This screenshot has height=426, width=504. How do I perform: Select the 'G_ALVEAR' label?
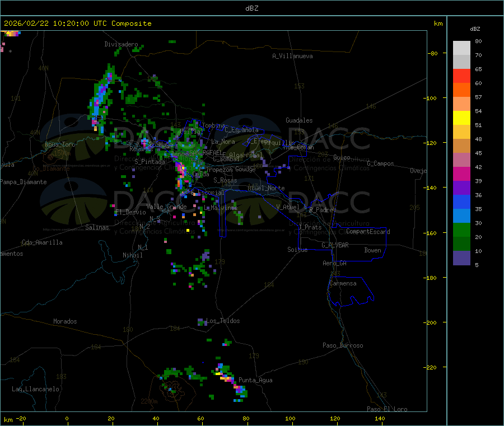335,245
